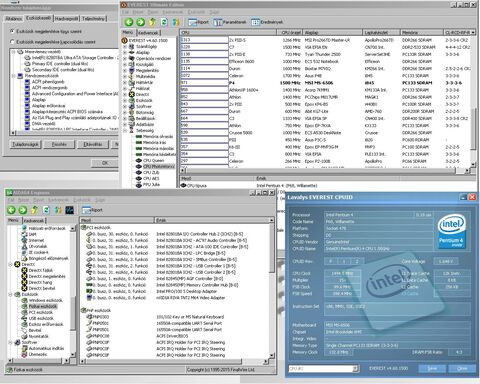Screen dimensions: 480x384
Task: Click the Érték column header in AIDA64
Action: [212, 220]
